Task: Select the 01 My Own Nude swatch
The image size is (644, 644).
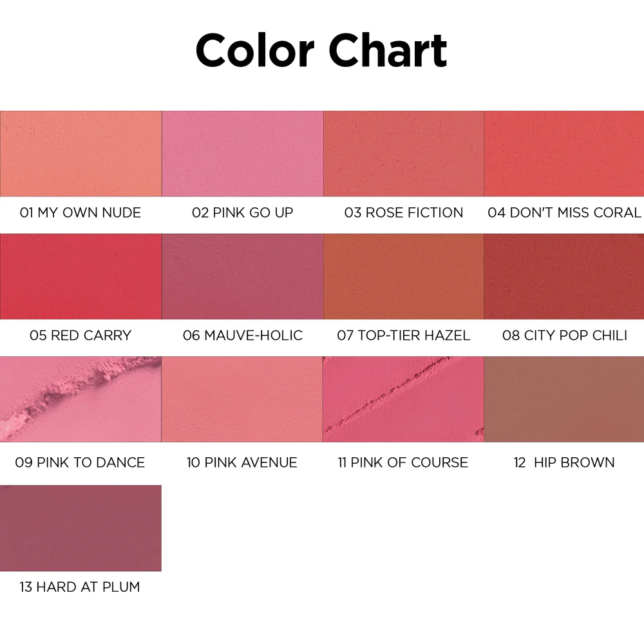Action: (80, 153)
